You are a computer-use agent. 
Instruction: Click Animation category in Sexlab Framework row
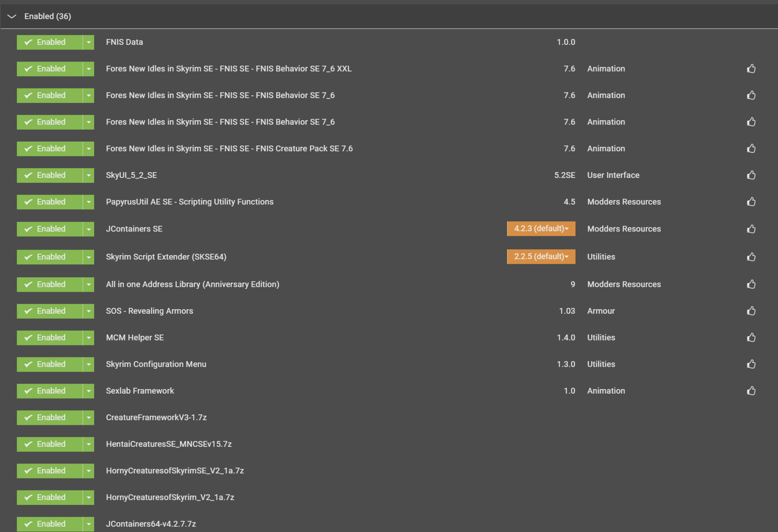(x=606, y=391)
